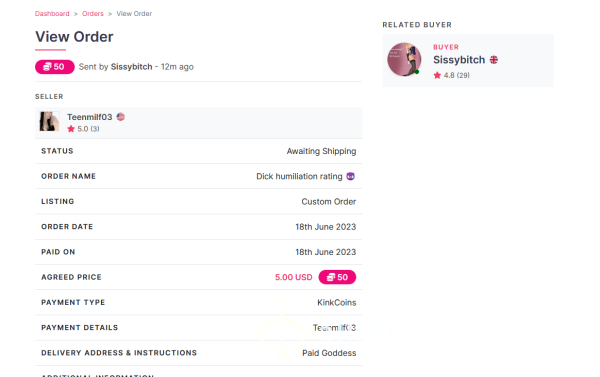Click the 5.00 USD agreed price
This screenshot has height=377, width=600.
[x=293, y=277]
